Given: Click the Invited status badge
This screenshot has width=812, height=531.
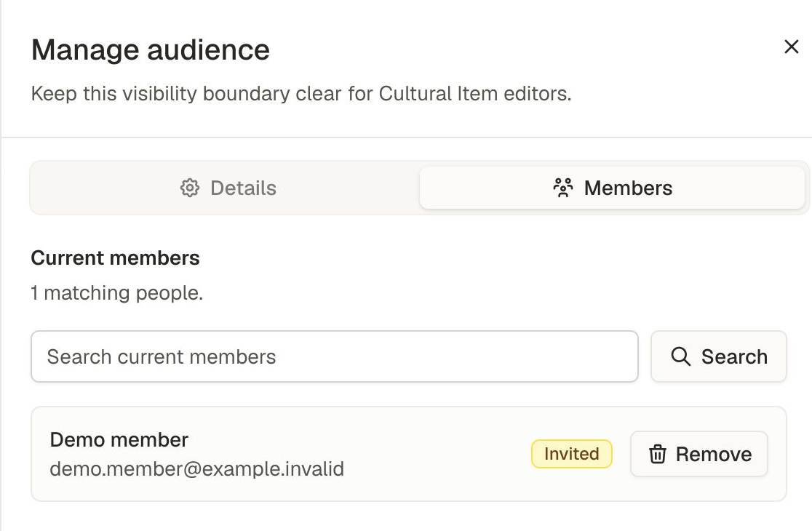Looking at the screenshot, I should 572,454.
